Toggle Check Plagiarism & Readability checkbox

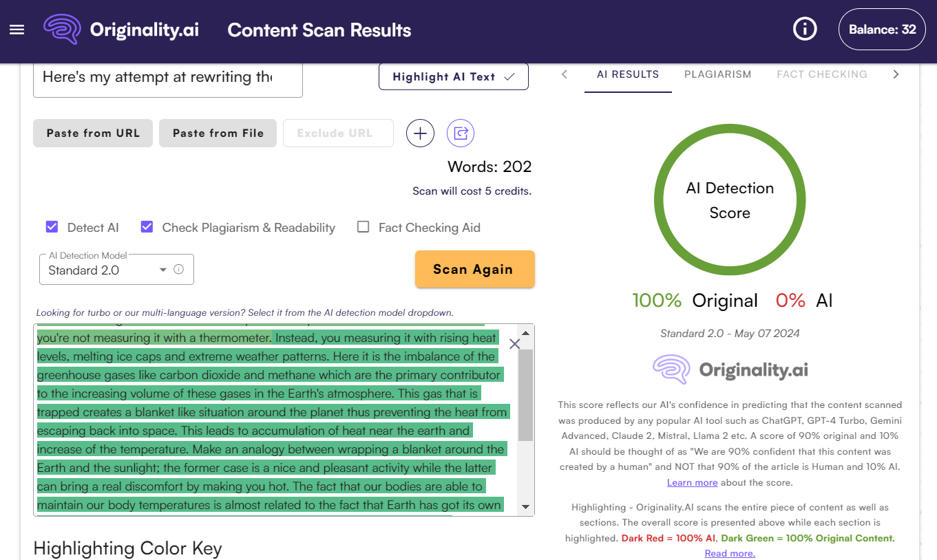(x=147, y=227)
